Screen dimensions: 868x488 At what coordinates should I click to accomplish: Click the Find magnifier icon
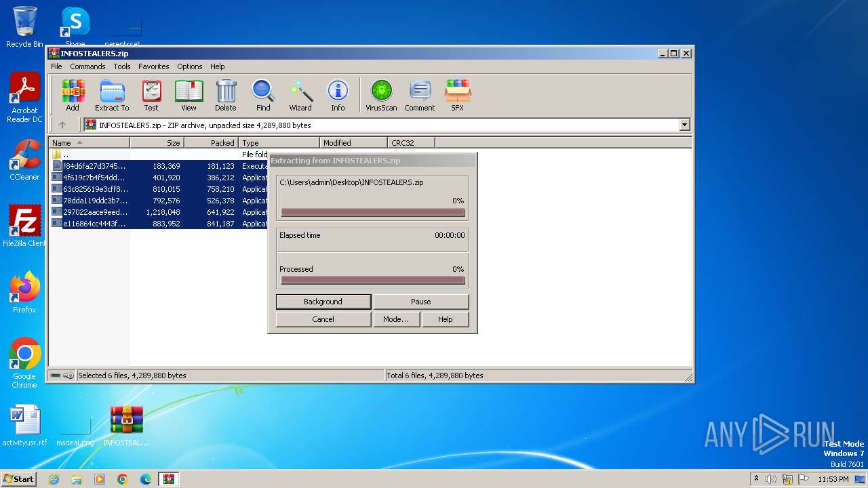263,95
